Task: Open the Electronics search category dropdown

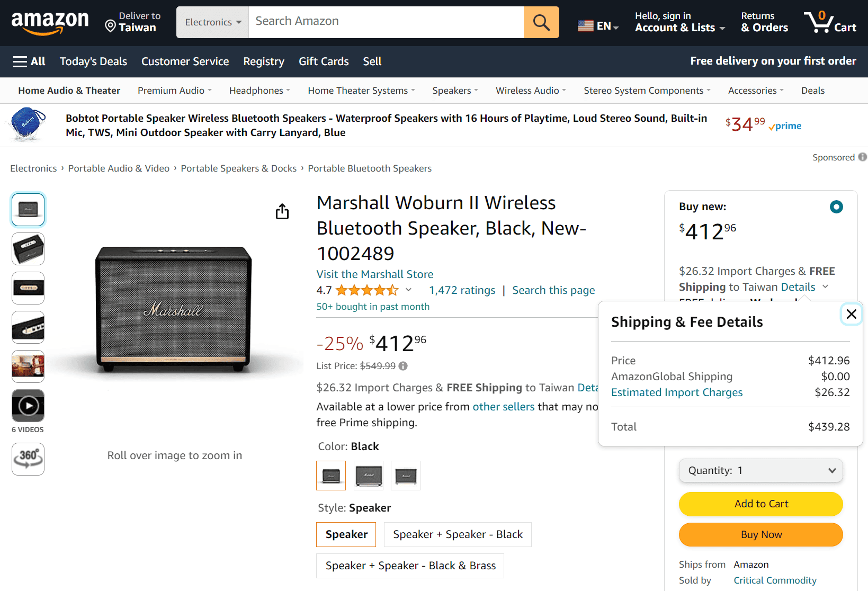Action: 212,22
